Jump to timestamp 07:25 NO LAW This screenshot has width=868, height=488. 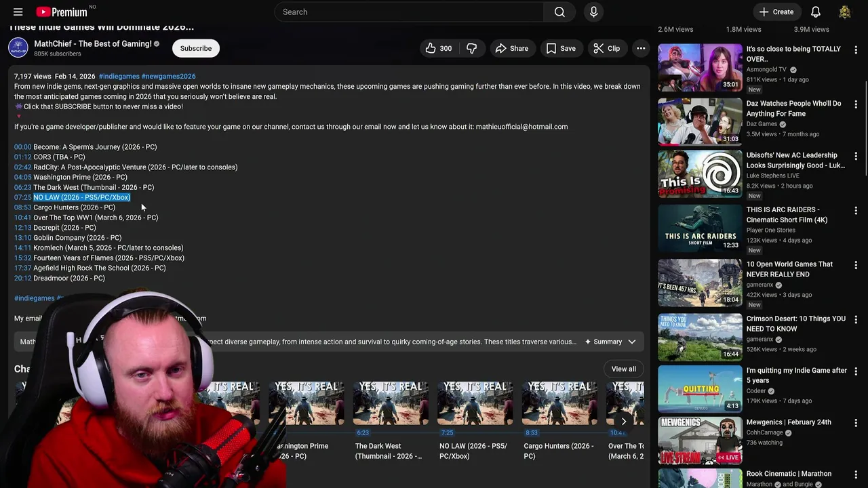(22, 197)
